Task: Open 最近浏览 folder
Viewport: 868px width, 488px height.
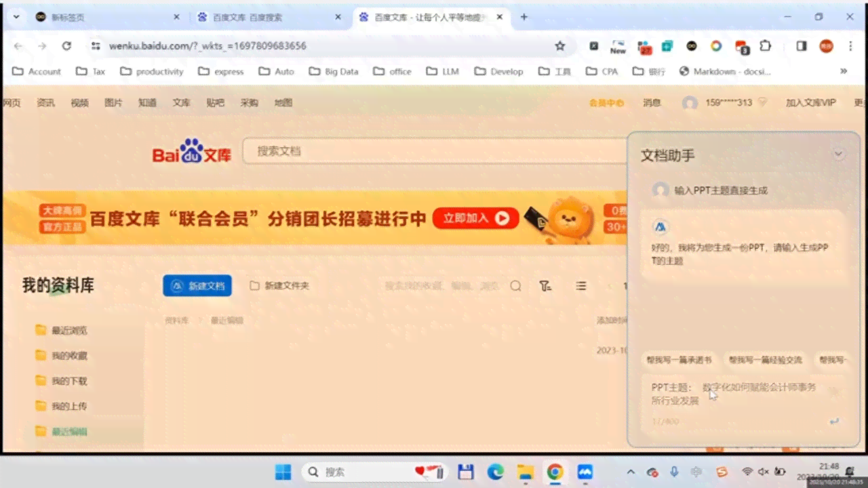Action: click(x=62, y=330)
